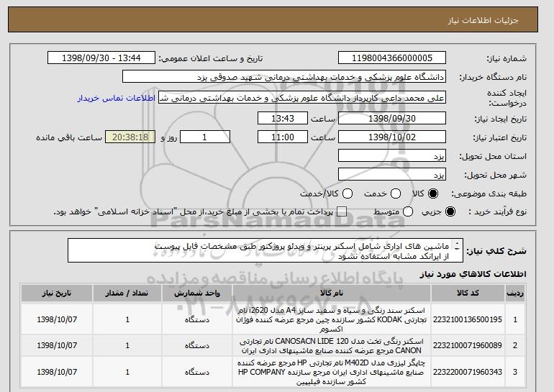
Task: Click the need date 1398/10/07 in row 3
Action: [57, 372]
